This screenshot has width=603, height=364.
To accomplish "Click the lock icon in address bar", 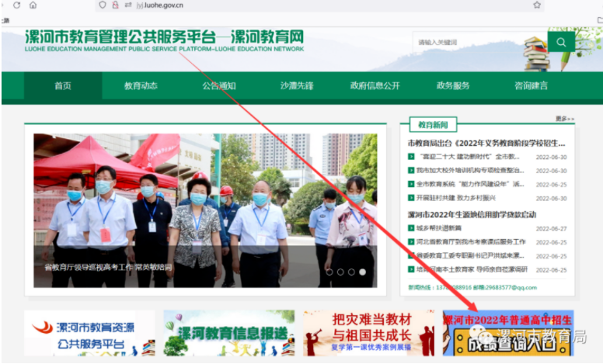I will click(115, 5).
